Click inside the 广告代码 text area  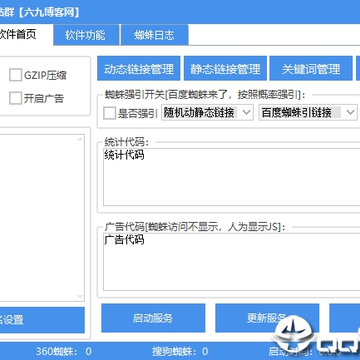[232, 262]
